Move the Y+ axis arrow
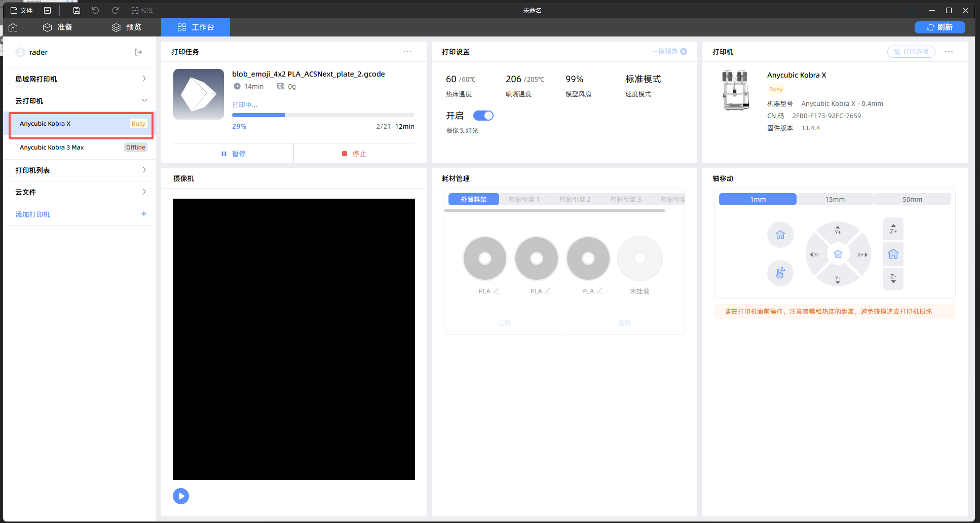Viewport: 980px width, 523px height. 838,231
